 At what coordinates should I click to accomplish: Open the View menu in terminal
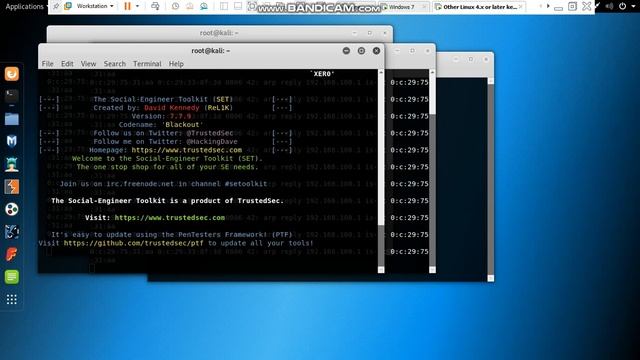pyautogui.click(x=88, y=64)
